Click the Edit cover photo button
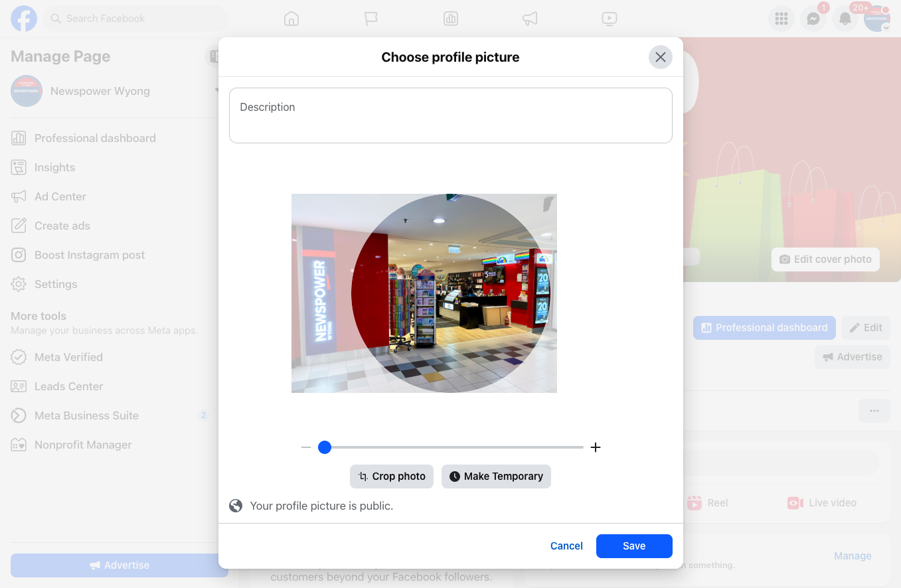901x588 pixels. tap(825, 259)
